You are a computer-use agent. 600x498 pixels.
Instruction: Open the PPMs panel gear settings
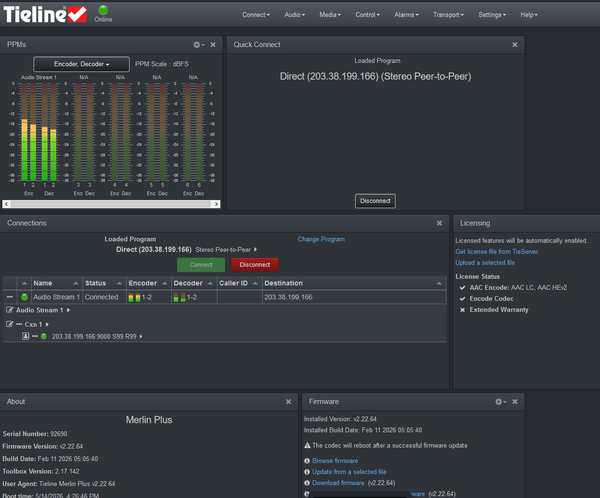tap(199, 45)
